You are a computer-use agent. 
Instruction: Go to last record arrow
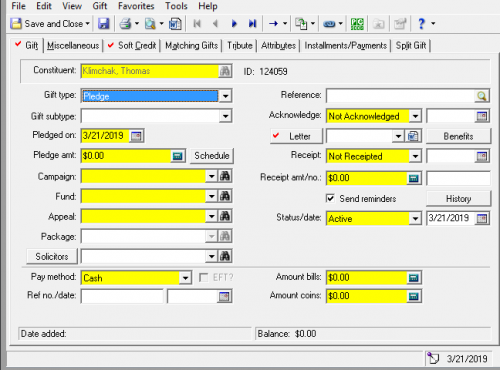pyautogui.click(x=252, y=24)
